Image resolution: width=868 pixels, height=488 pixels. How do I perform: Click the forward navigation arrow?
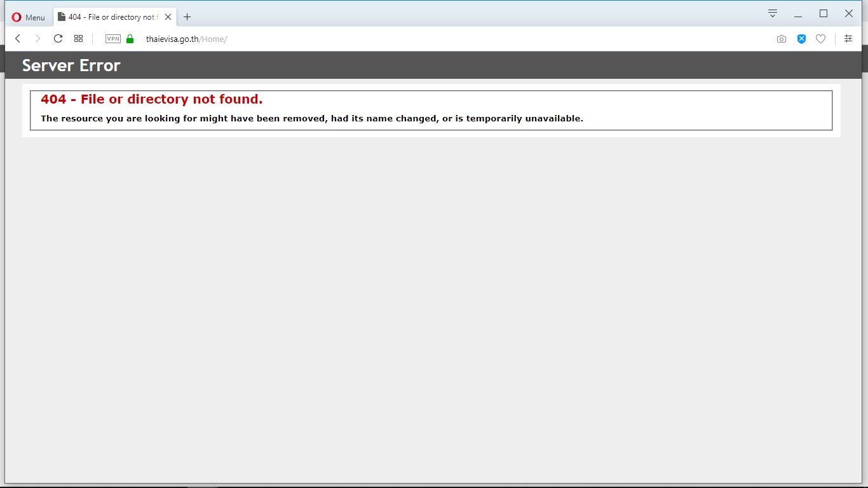click(x=37, y=39)
